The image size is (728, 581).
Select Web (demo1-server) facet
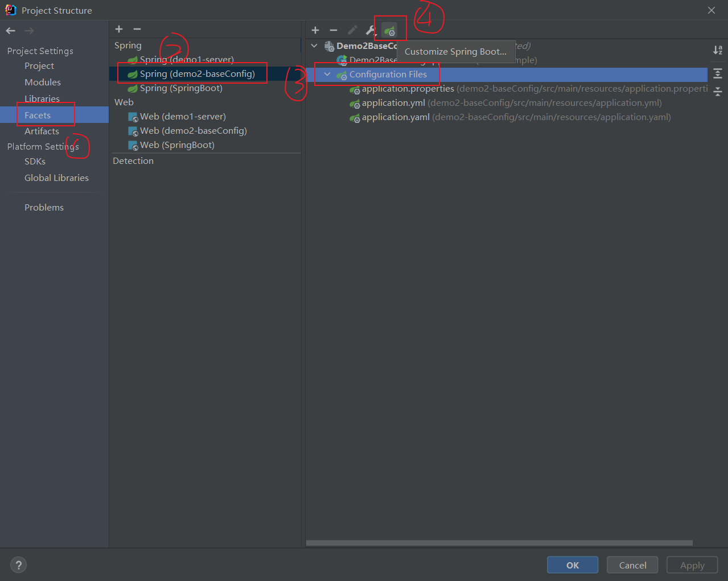click(183, 117)
